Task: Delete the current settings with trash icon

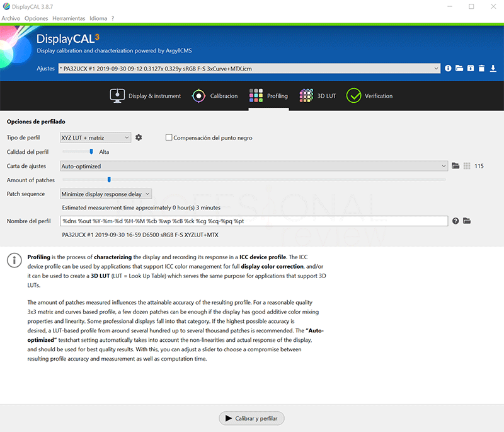Action: click(481, 68)
